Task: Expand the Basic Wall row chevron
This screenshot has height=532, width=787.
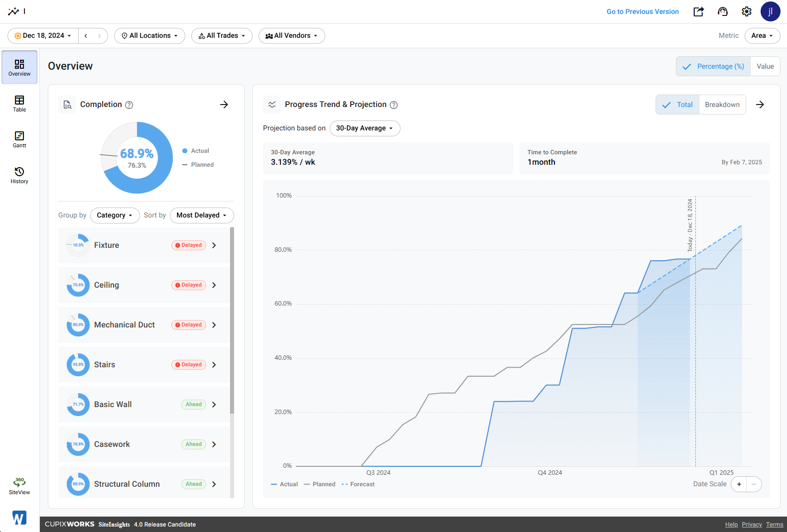Action: click(x=214, y=405)
